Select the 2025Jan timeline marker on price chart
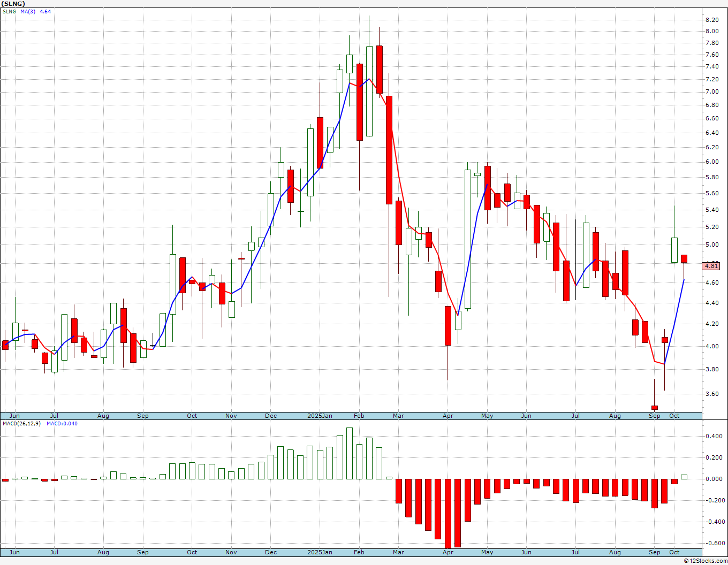728x565 pixels. (x=320, y=416)
